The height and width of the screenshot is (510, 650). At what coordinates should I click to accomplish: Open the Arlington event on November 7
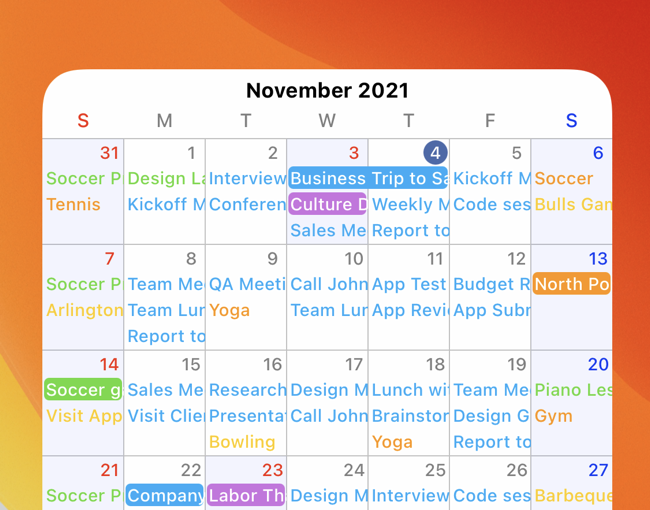click(x=84, y=310)
